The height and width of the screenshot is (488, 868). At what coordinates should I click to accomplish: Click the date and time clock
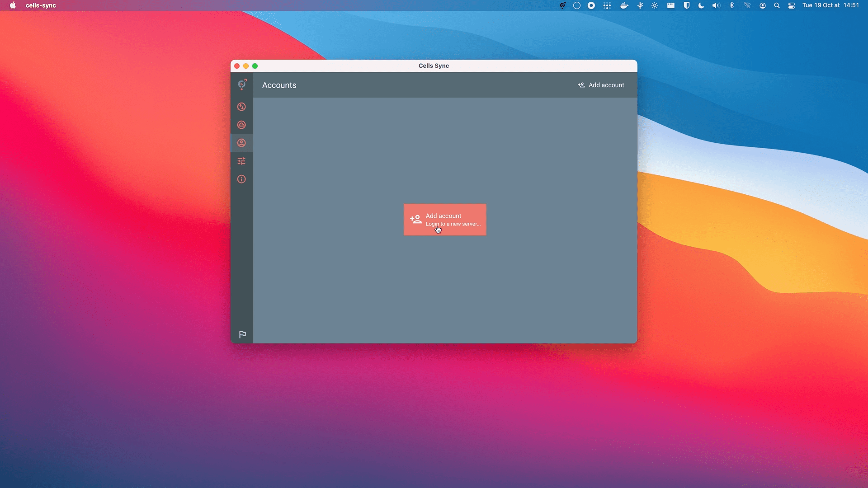click(x=830, y=5)
